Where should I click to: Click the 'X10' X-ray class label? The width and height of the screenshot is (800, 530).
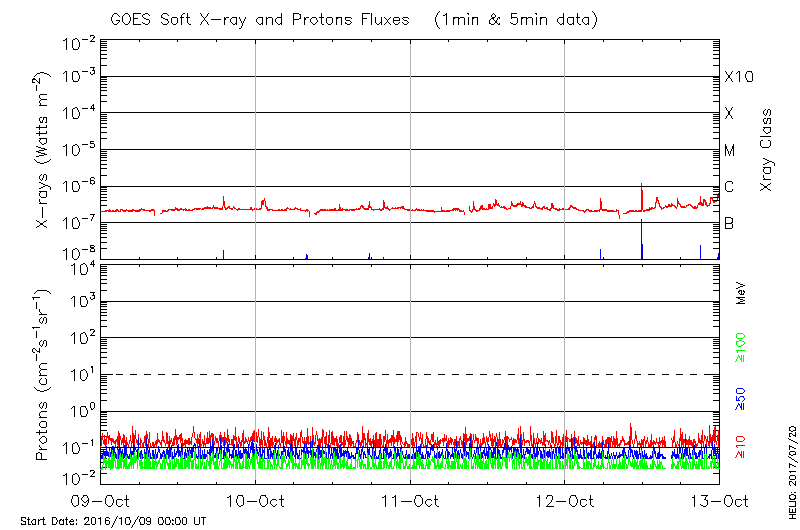(x=737, y=77)
